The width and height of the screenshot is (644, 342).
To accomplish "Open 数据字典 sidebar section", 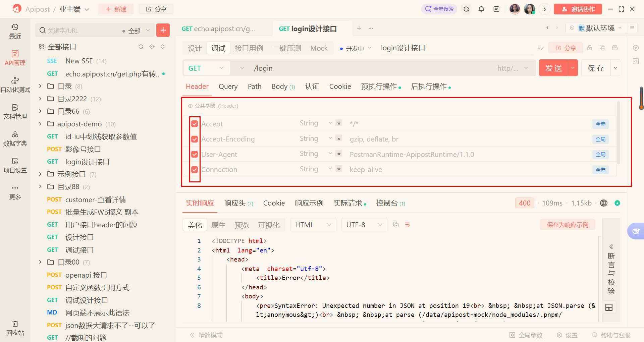I will [x=15, y=138].
